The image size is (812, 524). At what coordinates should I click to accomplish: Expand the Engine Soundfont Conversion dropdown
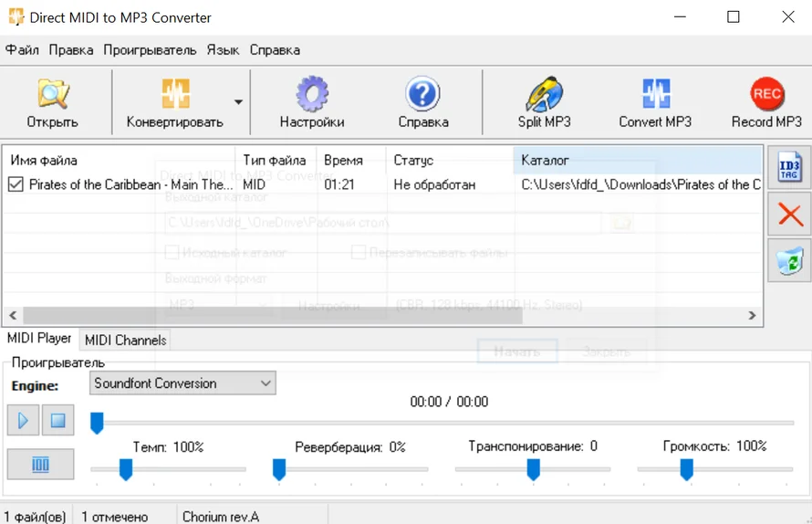point(182,383)
